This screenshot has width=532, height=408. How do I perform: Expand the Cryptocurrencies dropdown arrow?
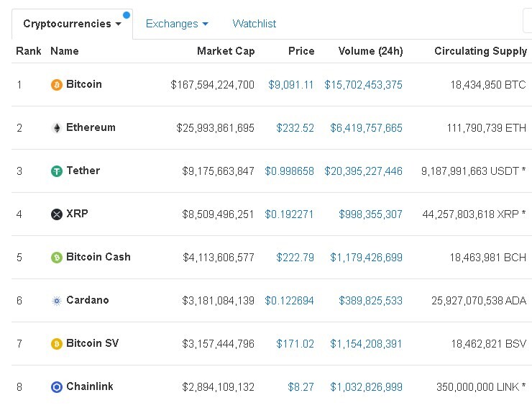coord(119,24)
